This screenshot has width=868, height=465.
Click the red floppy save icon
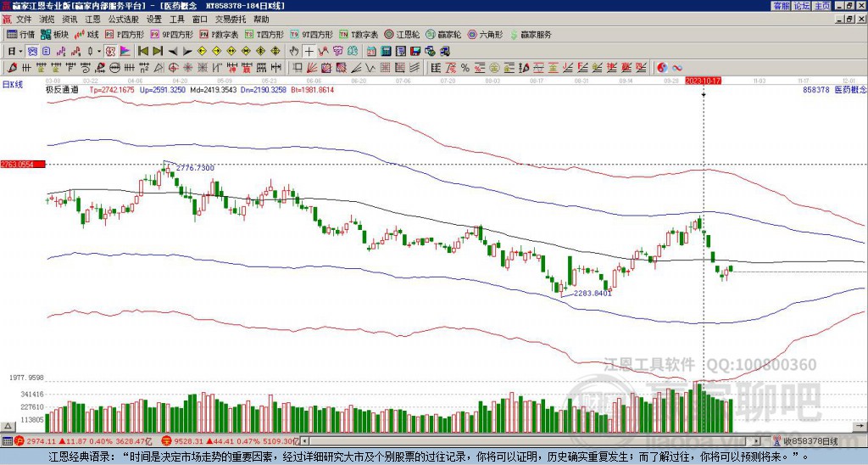pos(415,51)
